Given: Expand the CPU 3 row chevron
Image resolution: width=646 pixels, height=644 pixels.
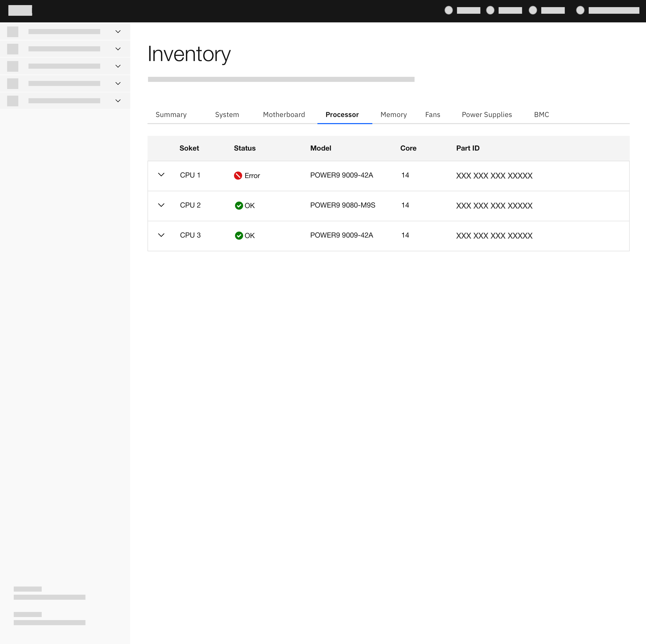Looking at the screenshot, I should (161, 235).
